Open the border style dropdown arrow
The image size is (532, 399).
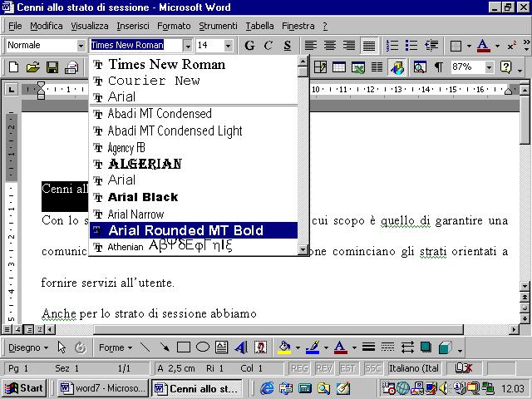point(469,46)
